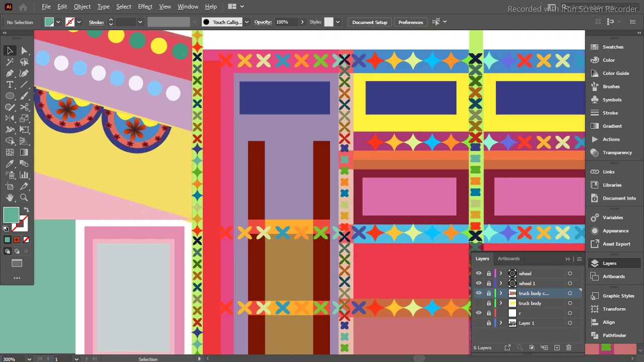Screen dimensions: 644x362
Task: Hide the wheel layer using its eye
Action: click(x=478, y=274)
